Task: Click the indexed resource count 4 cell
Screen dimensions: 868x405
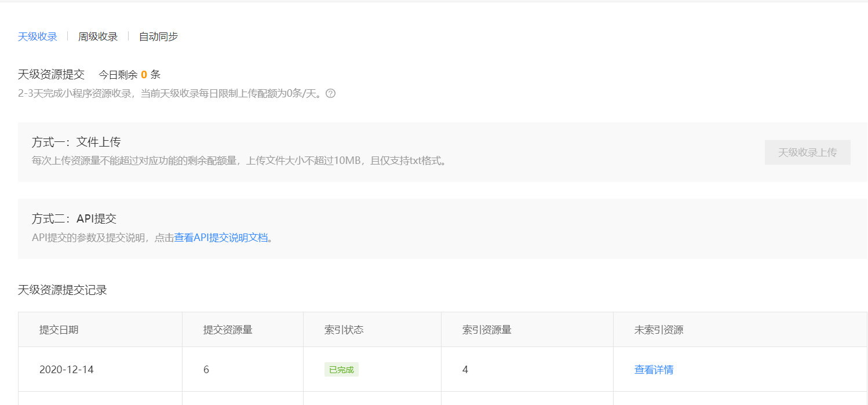Action: [465, 370]
